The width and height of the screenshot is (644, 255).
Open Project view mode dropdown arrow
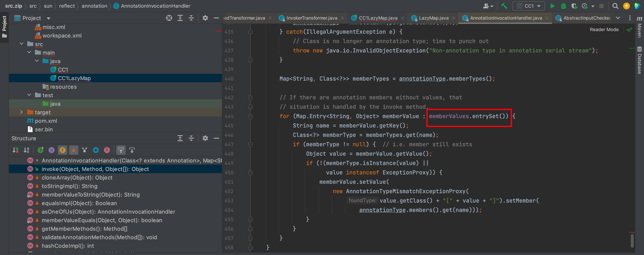[49, 18]
